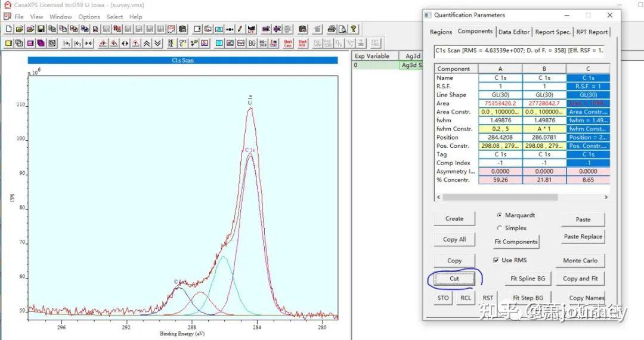644x340 pixels.
Task: Click the Position value for component A
Action: (x=500, y=137)
